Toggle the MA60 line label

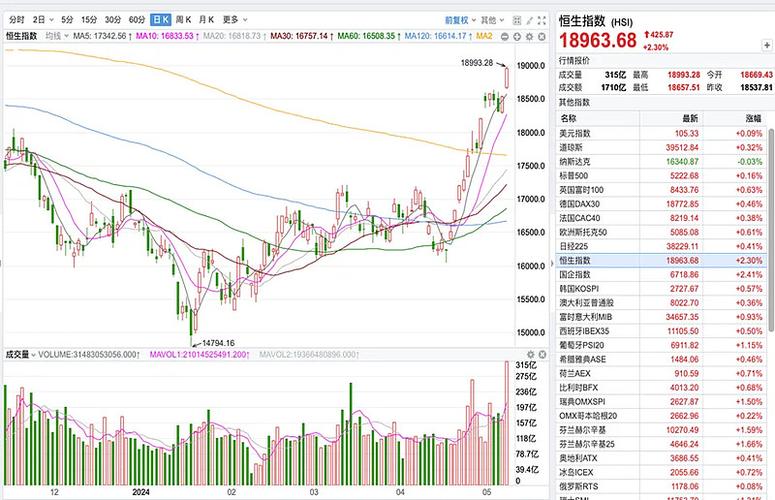[x=369, y=36]
